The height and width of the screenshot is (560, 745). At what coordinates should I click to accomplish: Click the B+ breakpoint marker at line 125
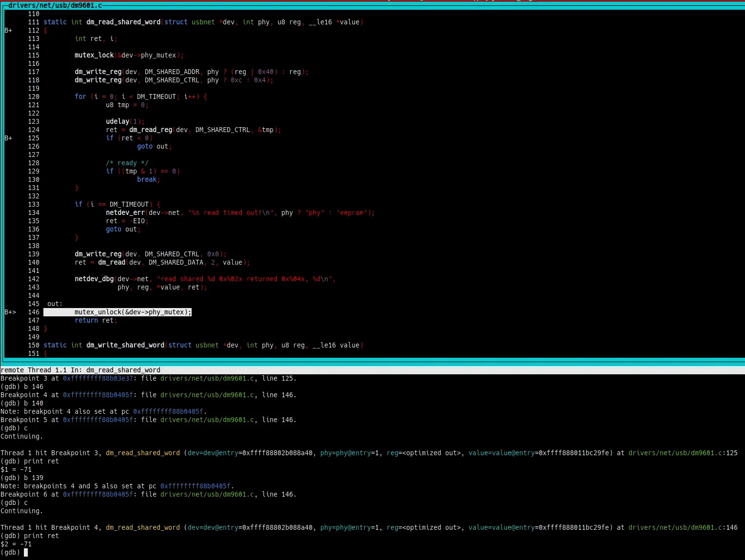8,138
